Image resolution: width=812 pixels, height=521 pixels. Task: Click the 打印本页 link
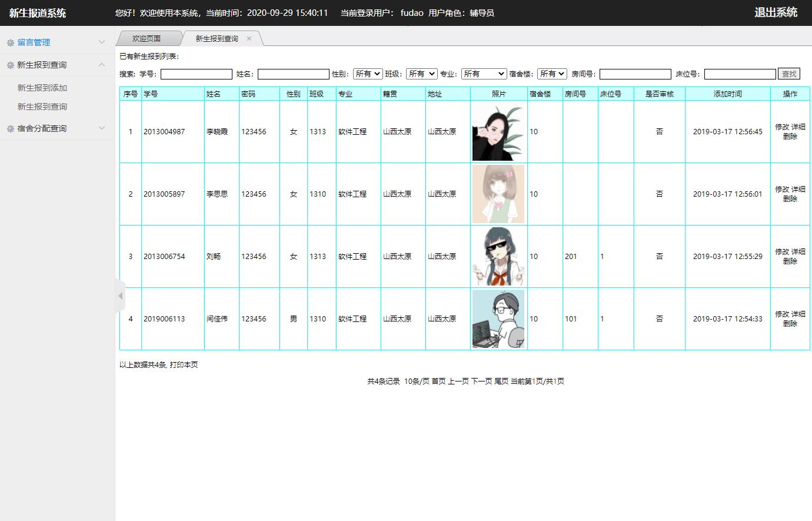point(184,365)
